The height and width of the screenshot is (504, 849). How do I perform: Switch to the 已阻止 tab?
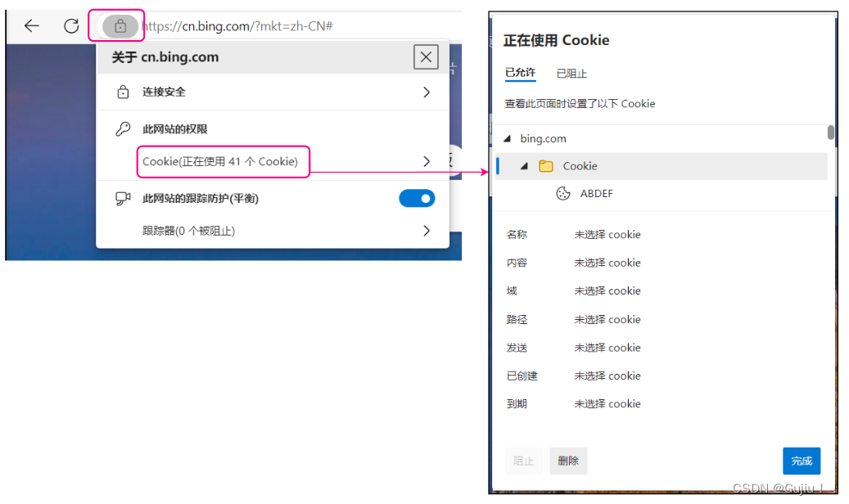pyautogui.click(x=571, y=73)
